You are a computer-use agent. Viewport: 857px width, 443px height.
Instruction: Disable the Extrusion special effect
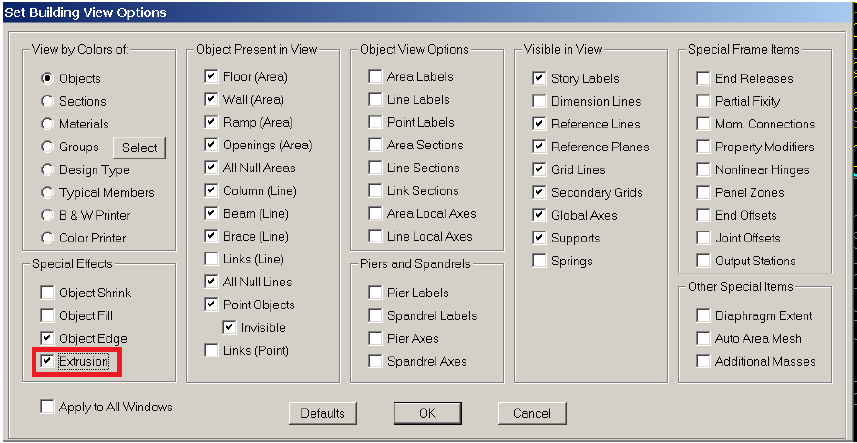(x=47, y=361)
